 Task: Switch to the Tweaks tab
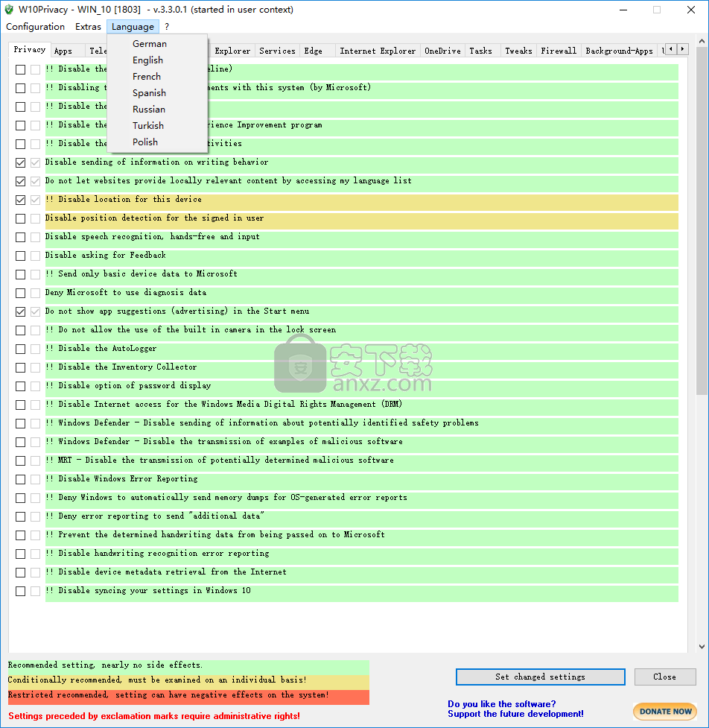pyautogui.click(x=518, y=51)
